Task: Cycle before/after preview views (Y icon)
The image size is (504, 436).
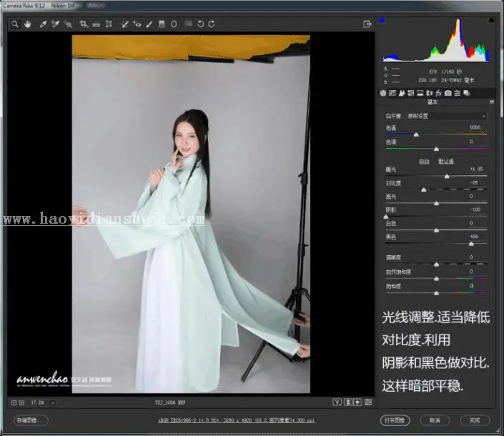Action: 337,402
